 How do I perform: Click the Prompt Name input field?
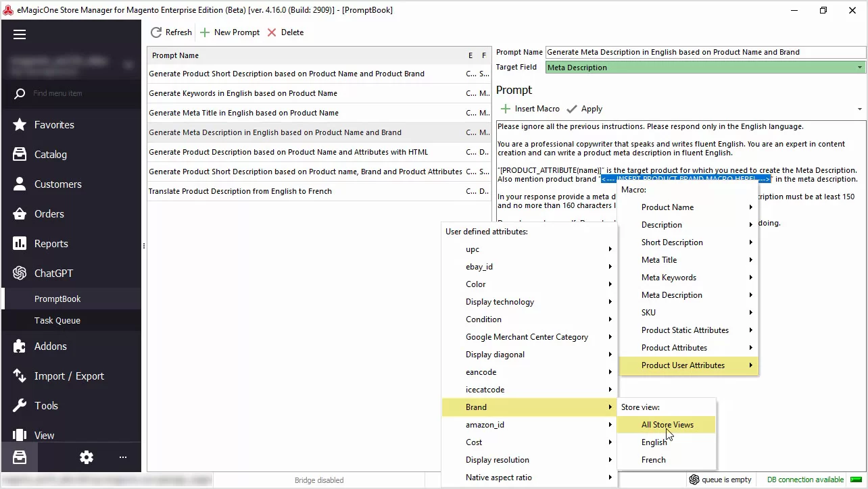[x=705, y=52]
